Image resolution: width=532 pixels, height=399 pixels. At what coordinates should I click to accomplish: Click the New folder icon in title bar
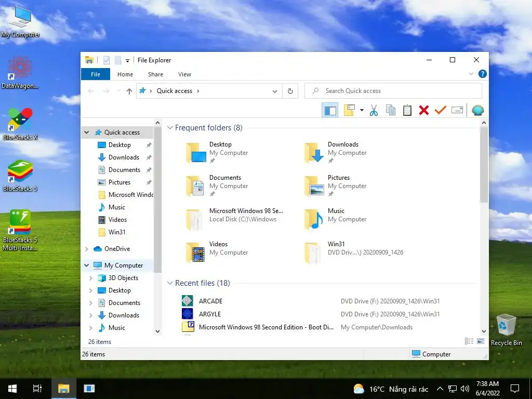[x=118, y=60]
